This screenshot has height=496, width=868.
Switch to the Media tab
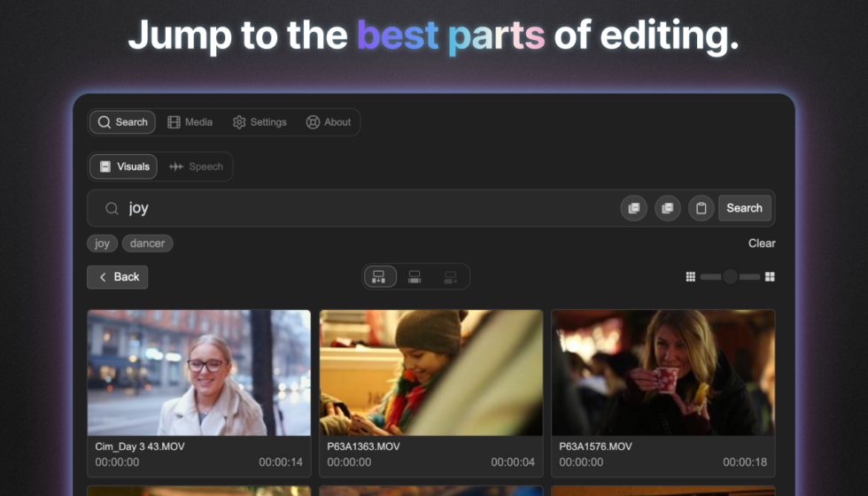190,122
